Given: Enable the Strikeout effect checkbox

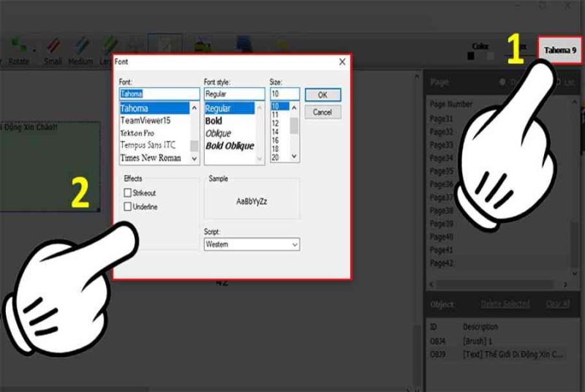Looking at the screenshot, I should [x=127, y=193].
